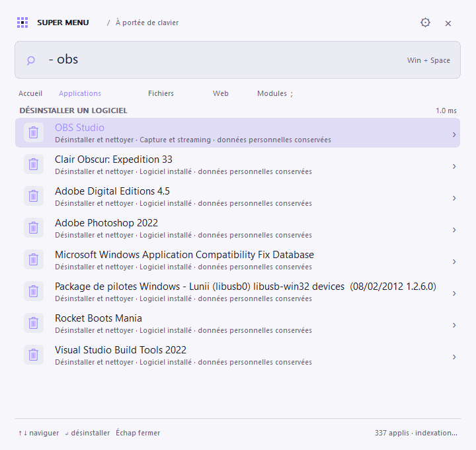Click the trash icon for OBS Studio

pos(34,132)
